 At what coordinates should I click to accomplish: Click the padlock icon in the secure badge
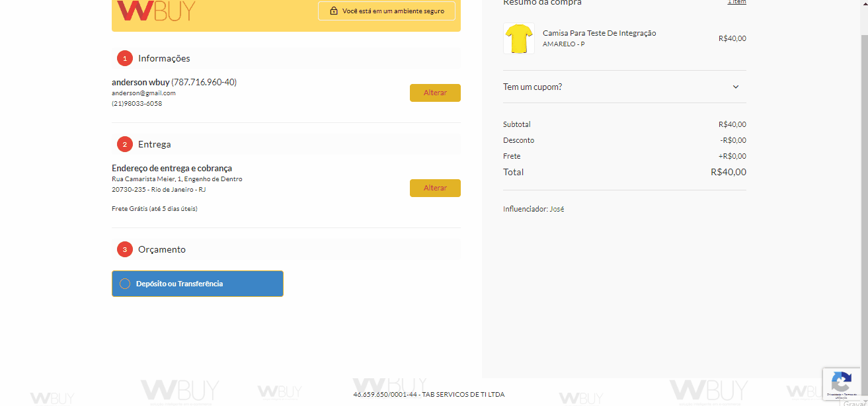tap(334, 11)
